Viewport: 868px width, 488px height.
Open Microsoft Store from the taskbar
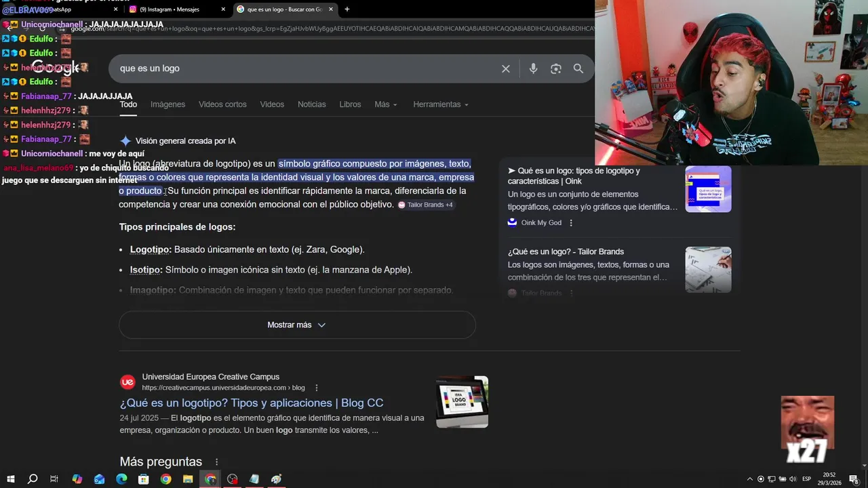[x=143, y=479]
